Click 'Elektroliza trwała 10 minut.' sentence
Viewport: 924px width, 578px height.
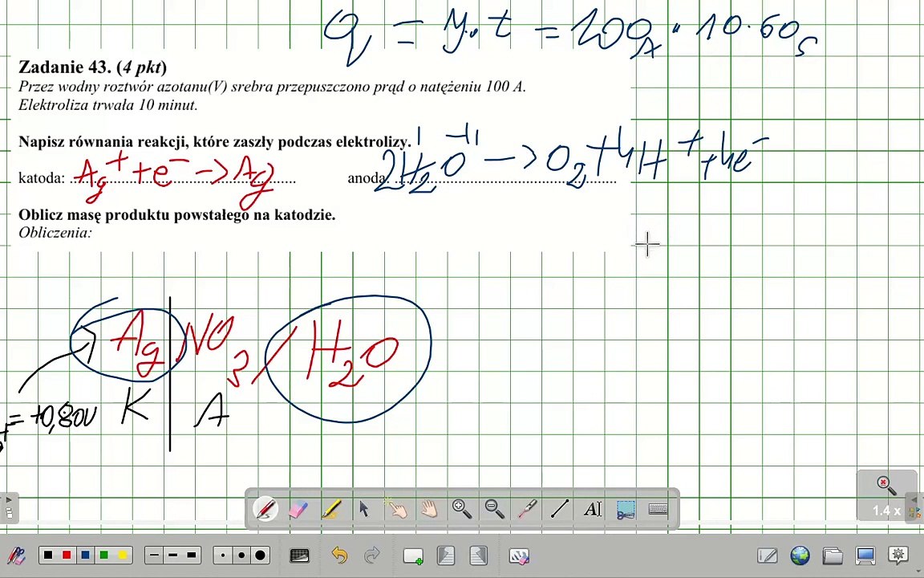coord(107,106)
